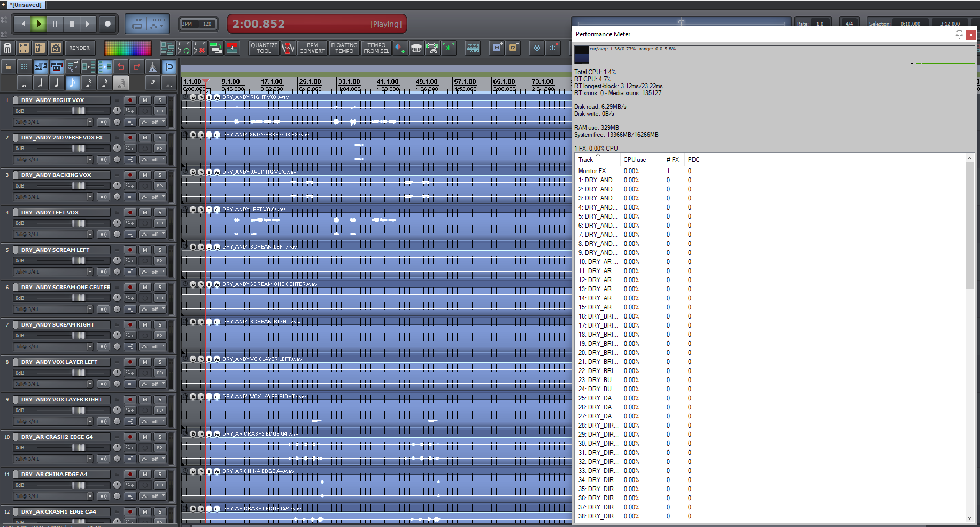Image resolution: width=980 pixels, height=527 pixels.
Task: Toggle the lock icon in the toolbar
Action: coord(8,67)
